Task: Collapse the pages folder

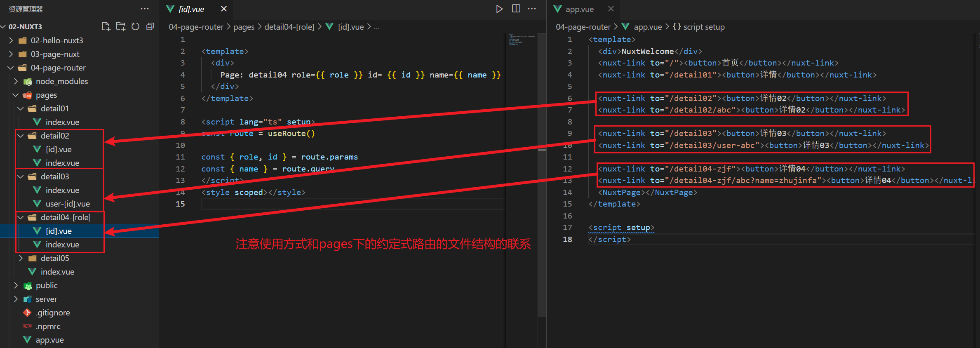Action: 16,95
